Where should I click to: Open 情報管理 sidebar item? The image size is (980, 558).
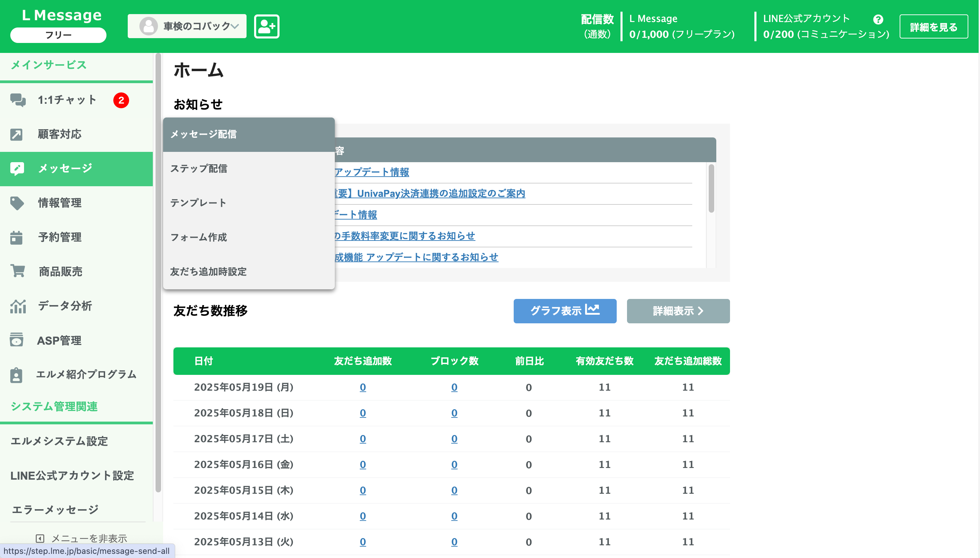click(x=77, y=203)
